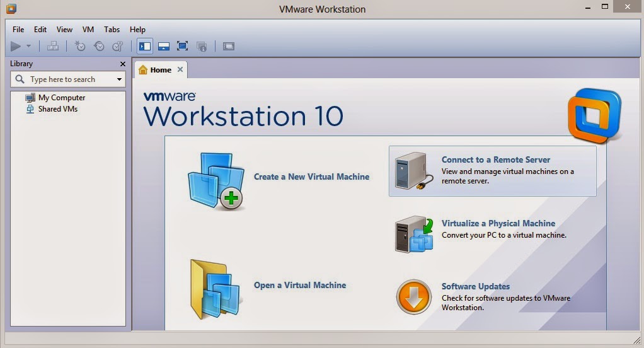Click Open a Virtual Machine link
The image size is (644, 348).
(x=300, y=285)
